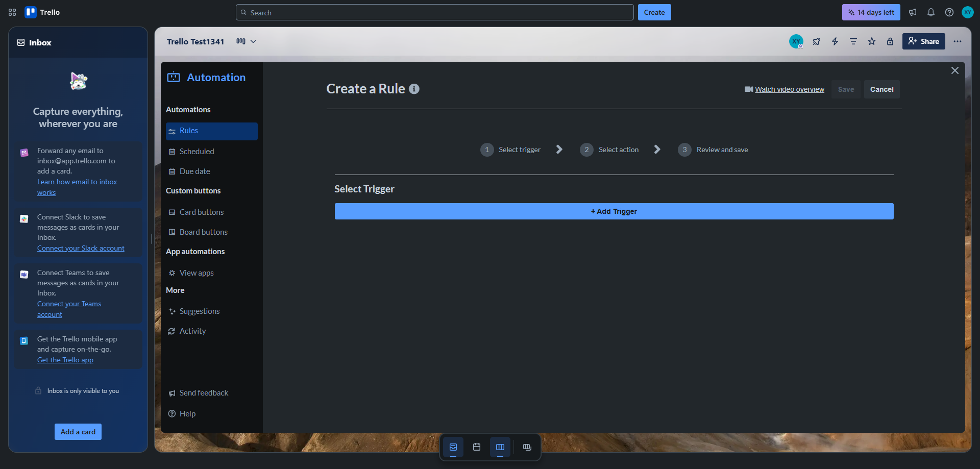Viewport: 980px width, 469px height.
Task: Star the board with the star icon
Action: (x=872, y=41)
